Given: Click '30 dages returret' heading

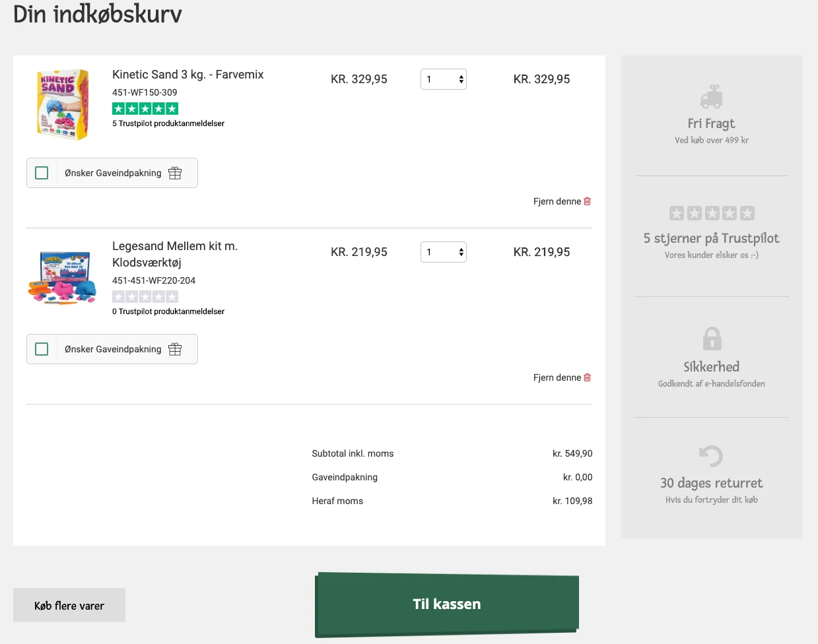Looking at the screenshot, I should (712, 483).
